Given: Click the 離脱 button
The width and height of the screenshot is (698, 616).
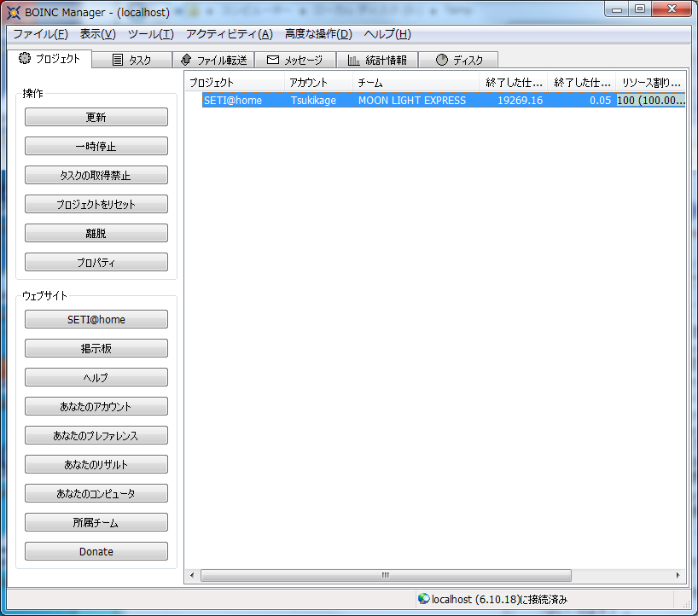Looking at the screenshot, I should (x=96, y=233).
